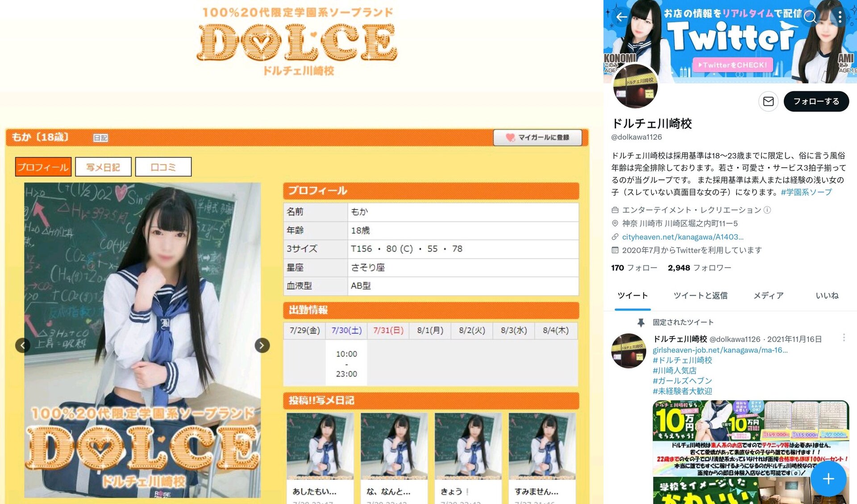Open the cityheaven.net profile link
The image size is (857, 504).
click(x=682, y=237)
